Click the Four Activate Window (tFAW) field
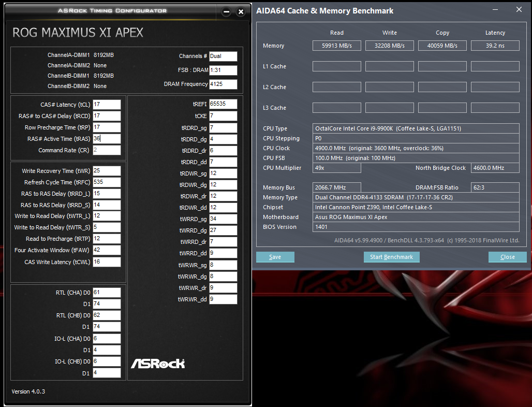The height and width of the screenshot is (407, 532). tap(107, 250)
